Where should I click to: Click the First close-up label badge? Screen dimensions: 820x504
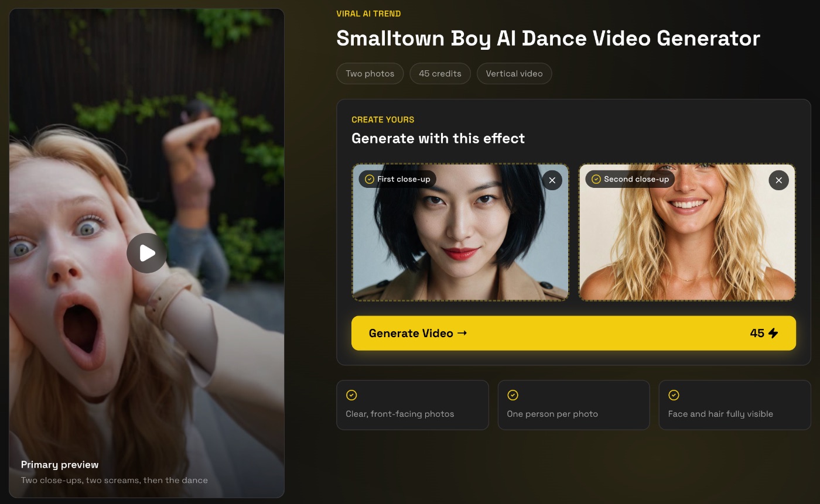pos(398,179)
